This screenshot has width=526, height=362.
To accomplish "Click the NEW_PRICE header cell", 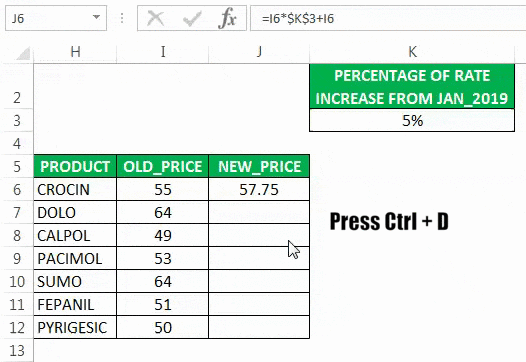I will [x=259, y=166].
